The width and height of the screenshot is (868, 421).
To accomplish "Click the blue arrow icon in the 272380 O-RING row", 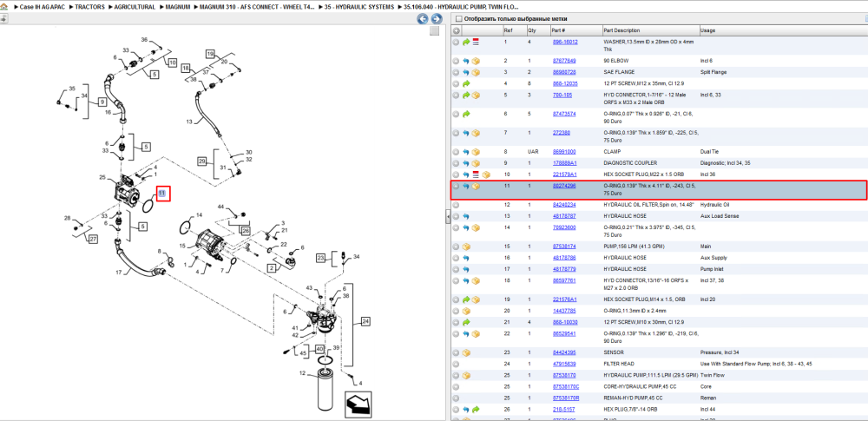I will tap(465, 133).
